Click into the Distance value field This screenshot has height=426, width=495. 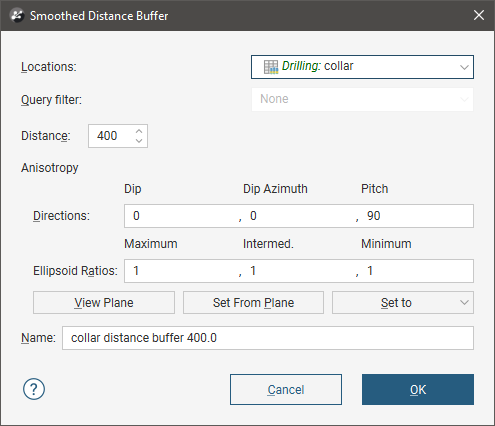(x=111, y=136)
